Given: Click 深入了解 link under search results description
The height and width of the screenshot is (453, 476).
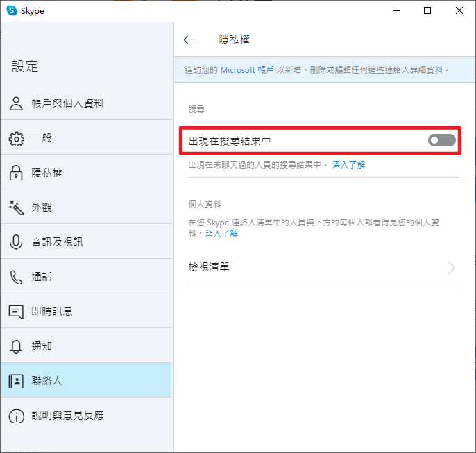Looking at the screenshot, I should [348, 164].
